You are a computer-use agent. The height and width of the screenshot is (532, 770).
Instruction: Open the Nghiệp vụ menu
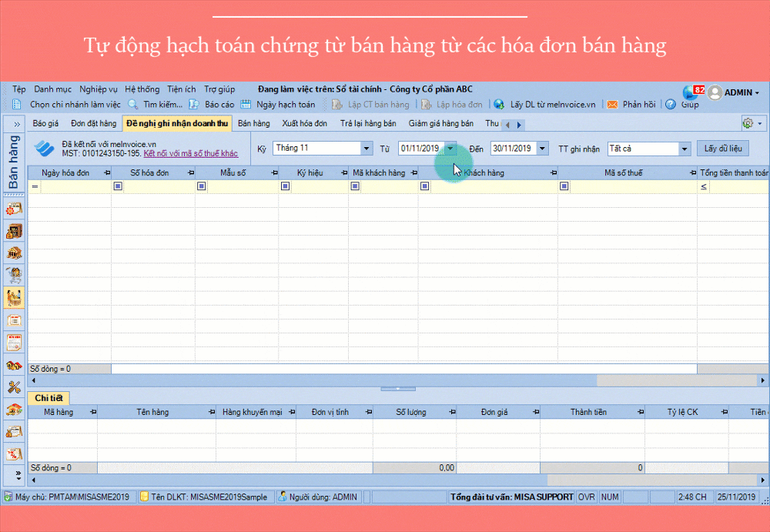tap(99, 89)
